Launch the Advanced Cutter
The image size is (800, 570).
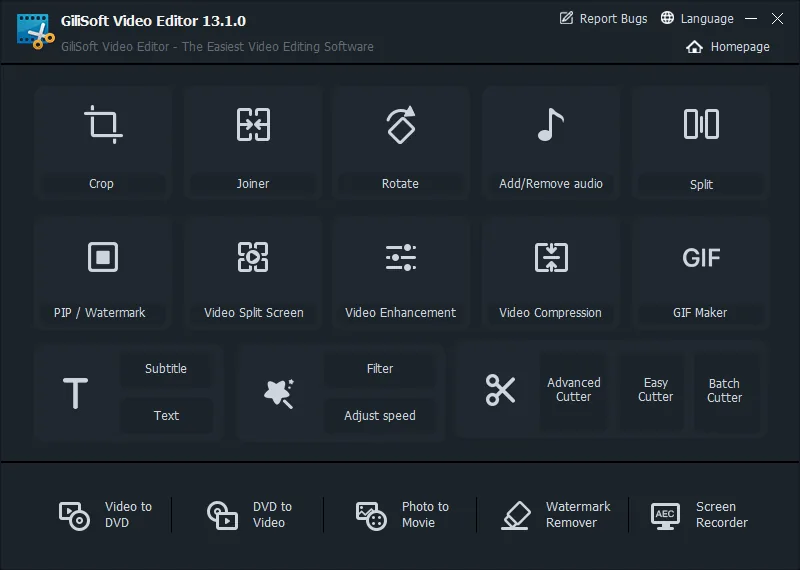click(x=573, y=390)
